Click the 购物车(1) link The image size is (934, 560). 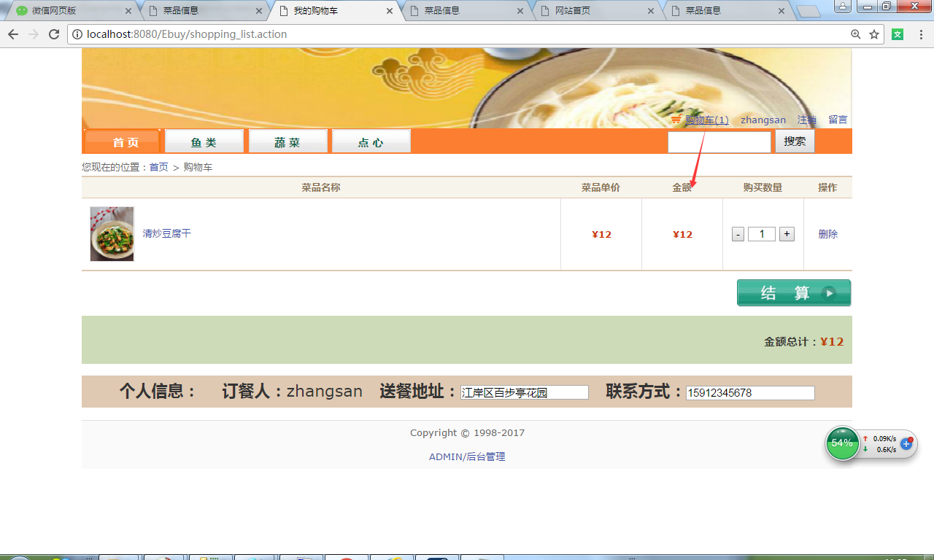tap(707, 120)
